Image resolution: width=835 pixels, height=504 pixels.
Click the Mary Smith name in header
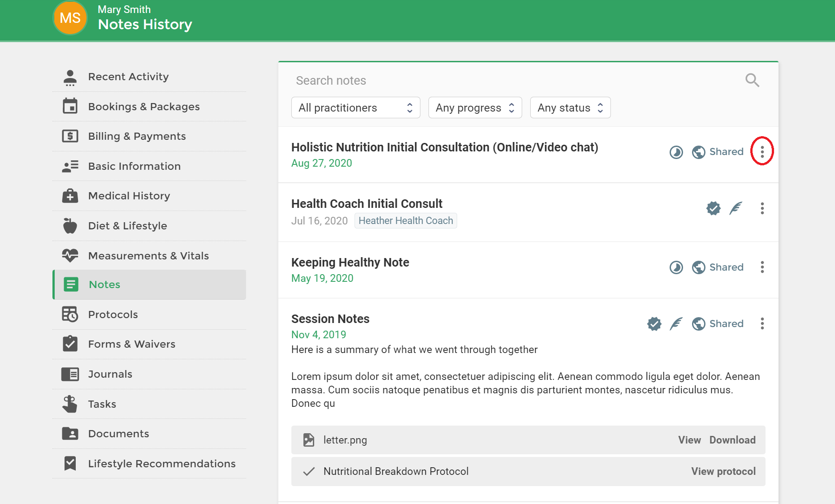click(x=124, y=9)
